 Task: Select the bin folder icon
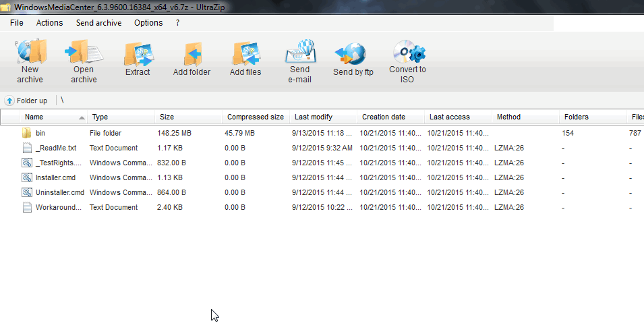tap(27, 133)
